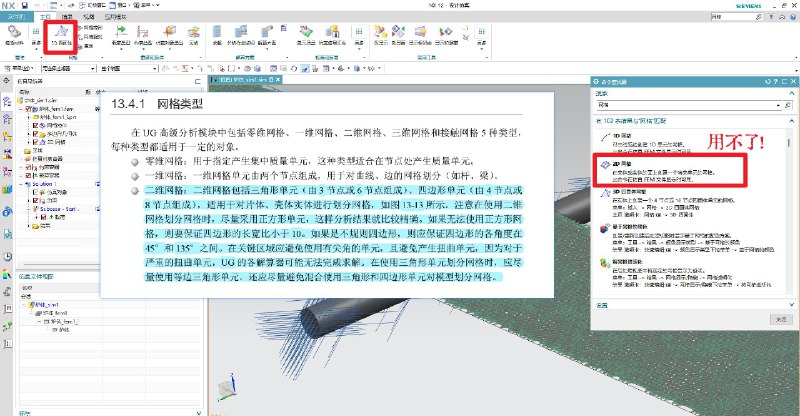Select the sim1.sim document tab in viewport
The width and height of the screenshot is (800, 416).
tap(245, 80)
